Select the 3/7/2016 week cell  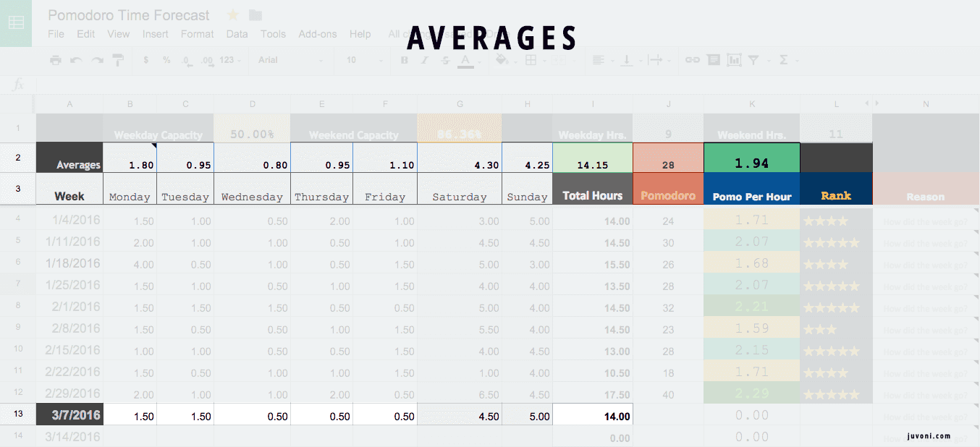(69, 414)
